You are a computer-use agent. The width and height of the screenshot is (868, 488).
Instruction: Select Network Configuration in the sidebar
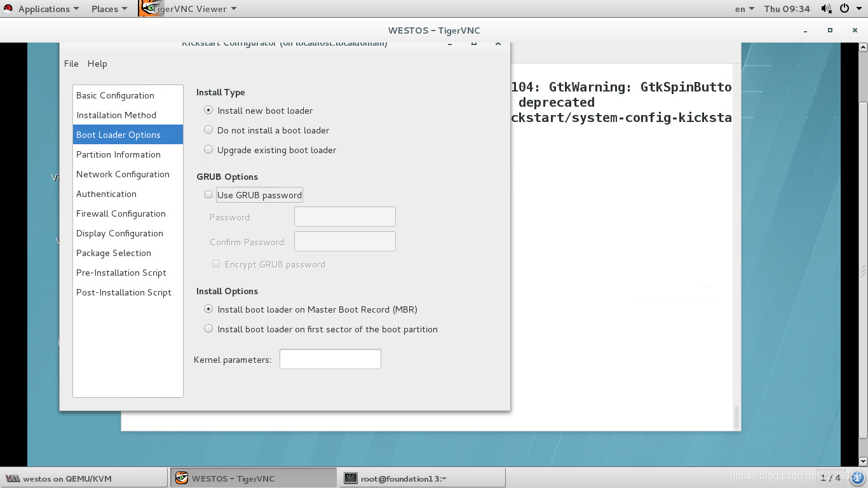click(x=128, y=174)
